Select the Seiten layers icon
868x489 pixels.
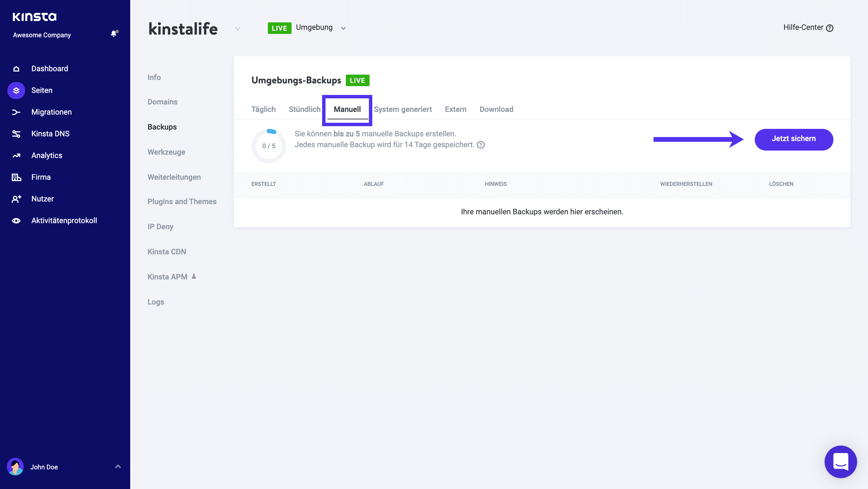[16, 90]
